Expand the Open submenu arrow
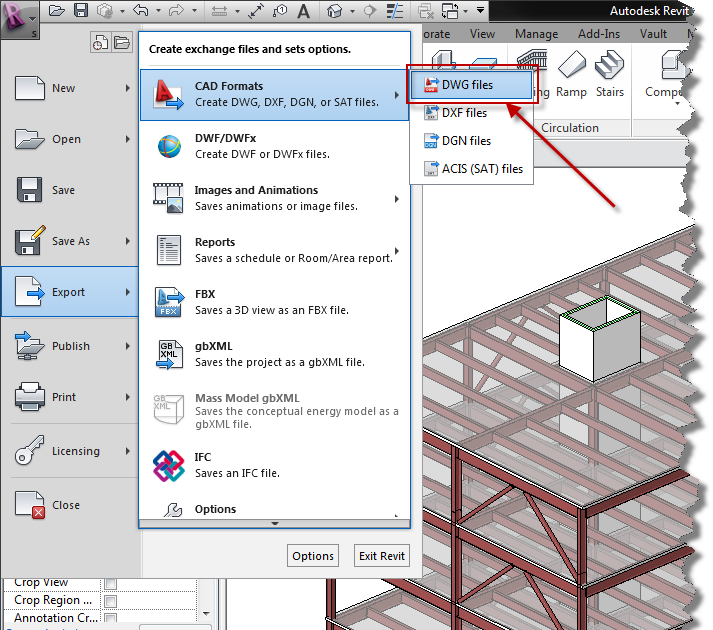 pos(128,139)
